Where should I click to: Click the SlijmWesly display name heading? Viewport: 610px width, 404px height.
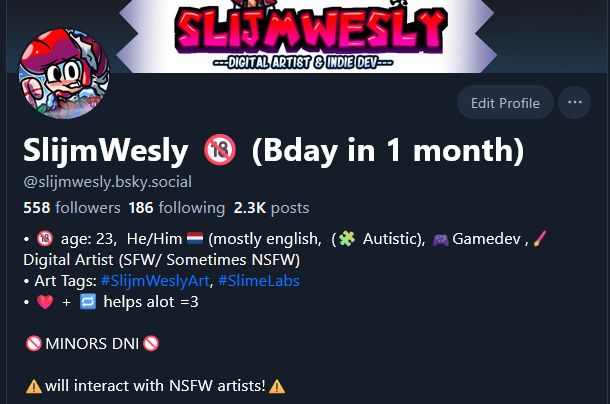[x=106, y=151]
